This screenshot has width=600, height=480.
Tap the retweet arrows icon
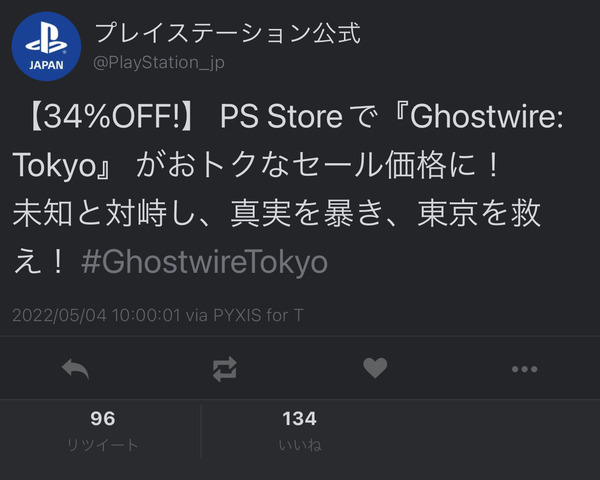225,369
